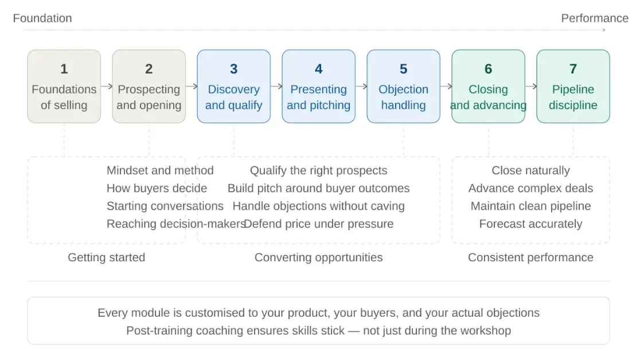Open the Closing and advancing module

(488, 86)
